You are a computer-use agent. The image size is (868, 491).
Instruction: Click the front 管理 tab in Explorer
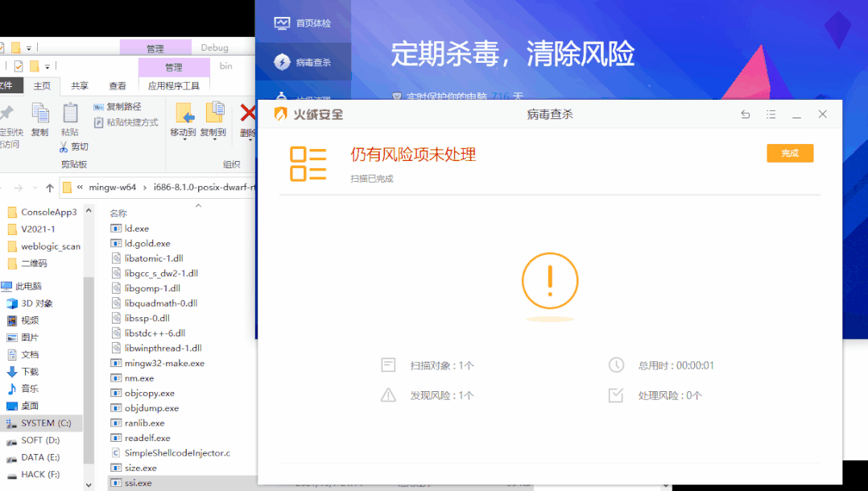coord(174,67)
